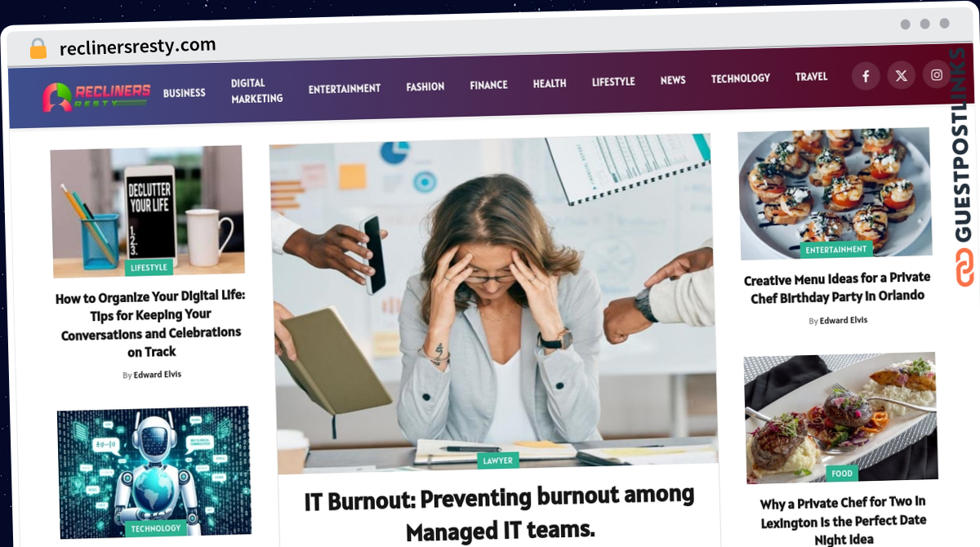Open the Creative Menu Ideas article link
980x547 pixels.
coord(837,288)
